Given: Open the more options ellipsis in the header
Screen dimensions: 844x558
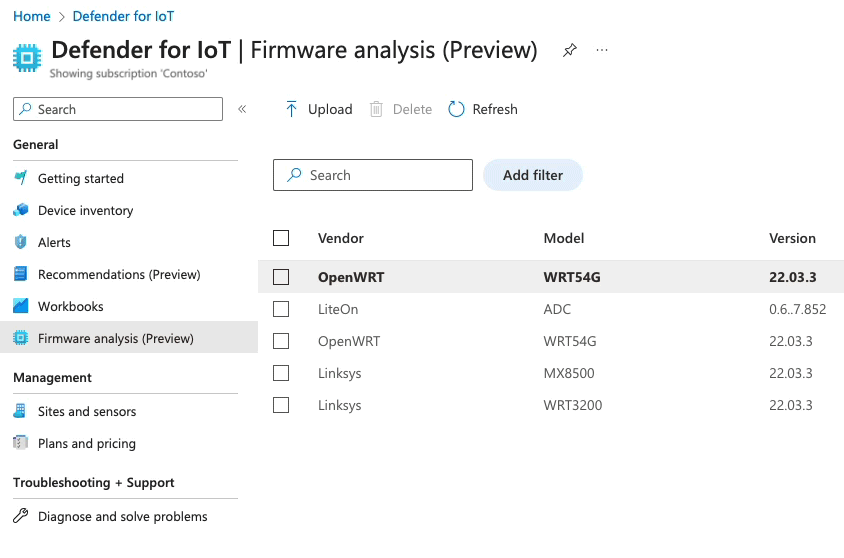Looking at the screenshot, I should (x=602, y=51).
